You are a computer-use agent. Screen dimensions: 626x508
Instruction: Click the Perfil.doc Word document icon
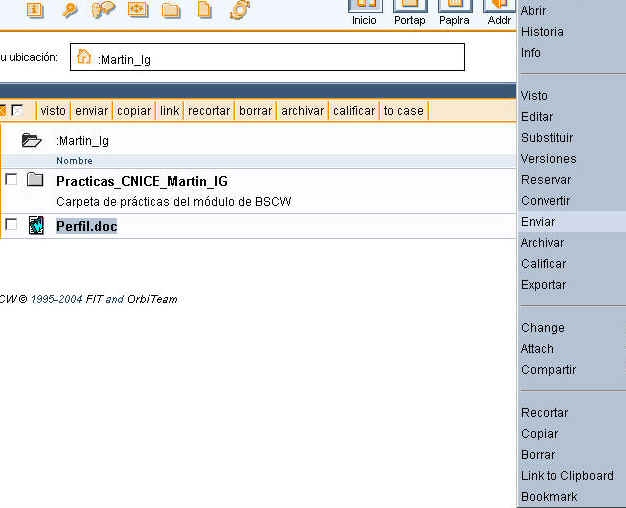tap(36, 226)
